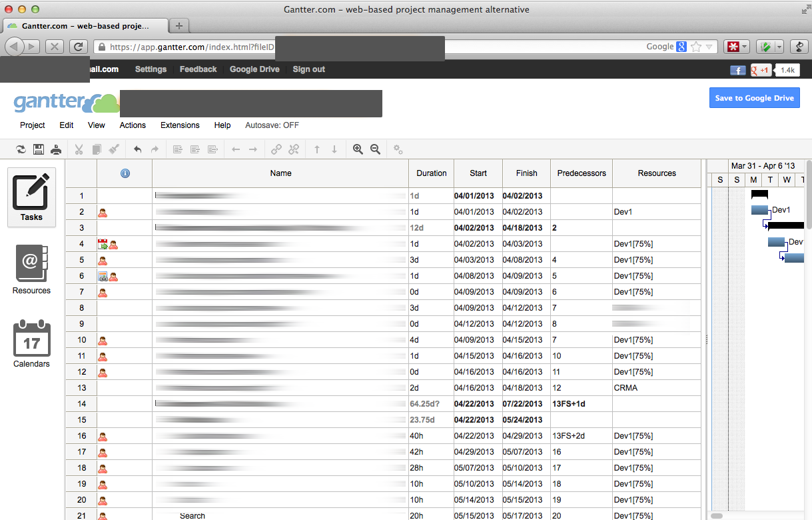The height and width of the screenshot is (520, 812).
Task: Open the Edit menu
Action: tap(67, 125)
